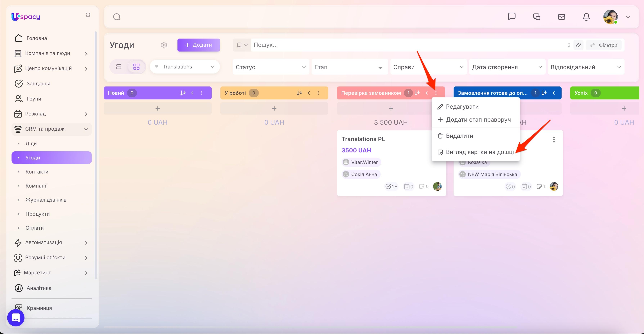
Task: Open У роботі column three-dot menu
Action: [x=318, y=93]
